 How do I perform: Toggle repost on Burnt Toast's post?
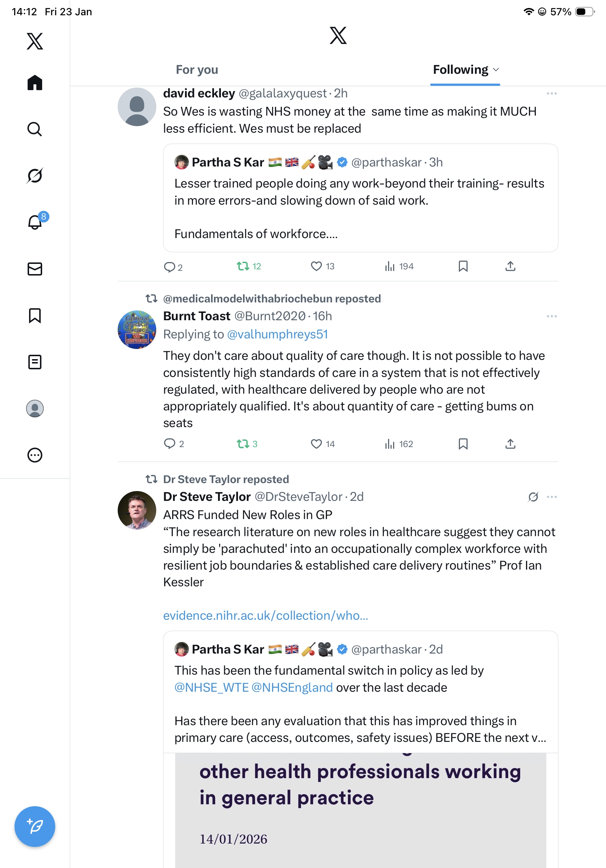243,443
